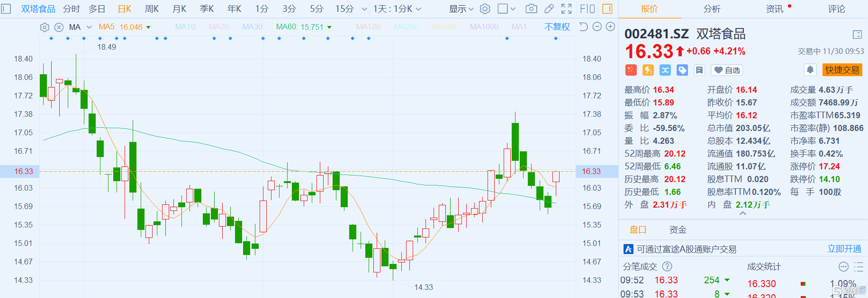Set a price alert with bell icon
This screenshot has width=868, height=298.
pos(810,70)
